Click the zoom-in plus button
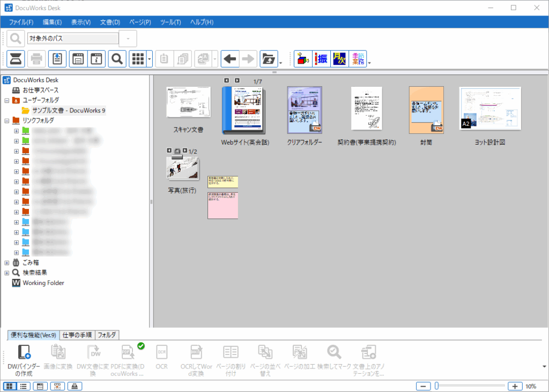 [x=515, y=386]
